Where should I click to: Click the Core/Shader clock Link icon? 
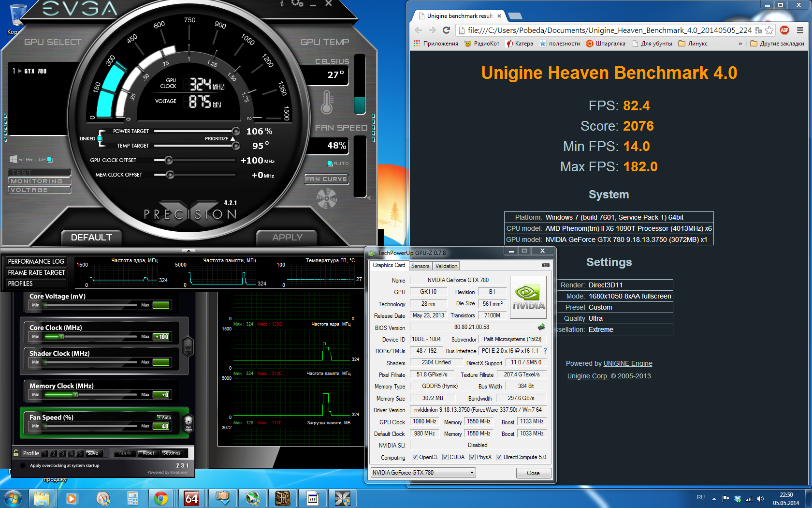188,346
